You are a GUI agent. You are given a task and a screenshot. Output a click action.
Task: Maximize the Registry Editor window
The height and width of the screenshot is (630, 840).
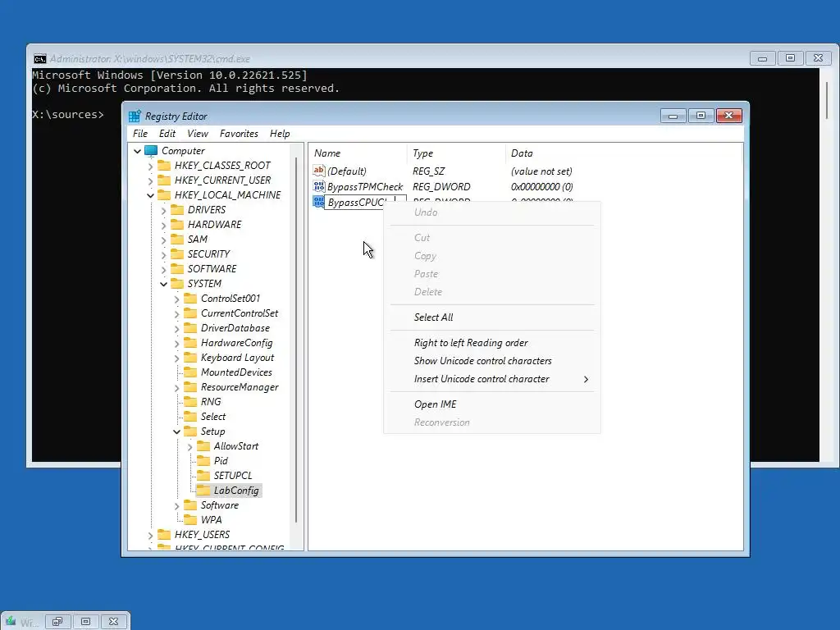[x=701, y=116]
